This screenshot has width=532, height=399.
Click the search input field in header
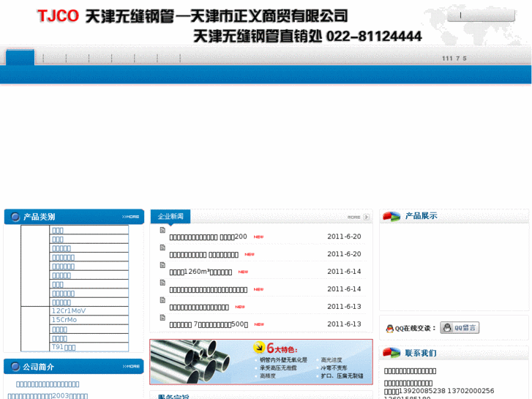481,15
